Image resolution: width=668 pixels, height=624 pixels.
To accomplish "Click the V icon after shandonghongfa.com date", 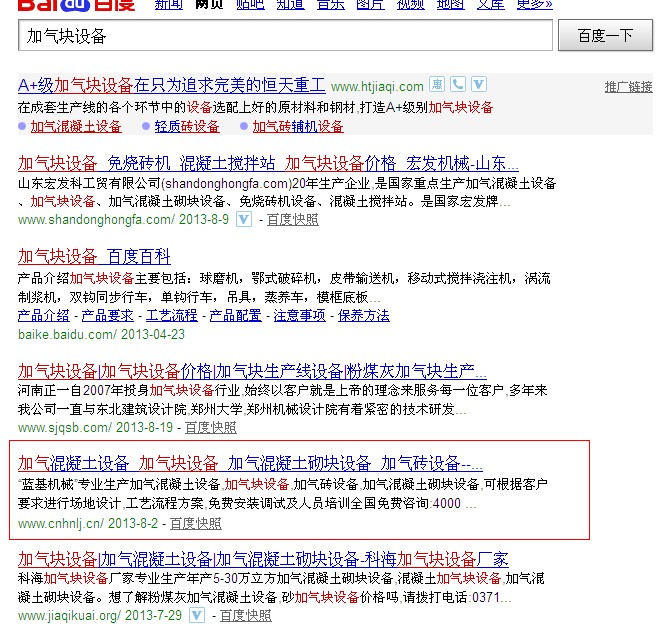I will (x=244, y=220).
